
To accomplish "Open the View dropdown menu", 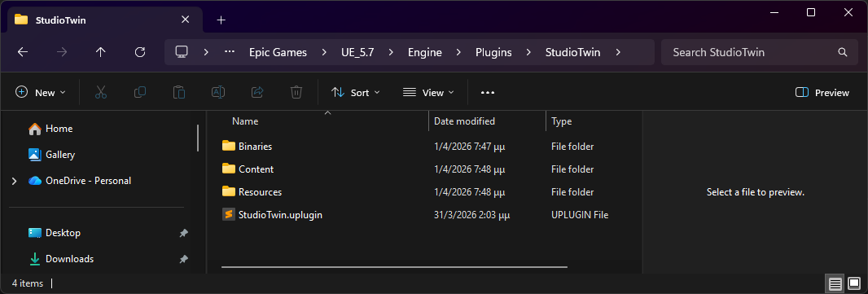I will pos(428,93).
